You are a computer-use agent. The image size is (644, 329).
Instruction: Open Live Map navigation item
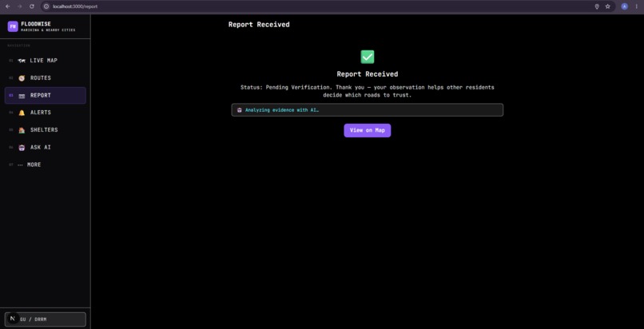coord(46,61)
